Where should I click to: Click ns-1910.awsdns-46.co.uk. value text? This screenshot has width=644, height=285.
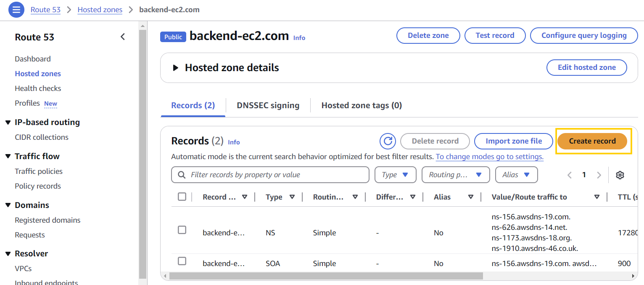tap(535, 248)
